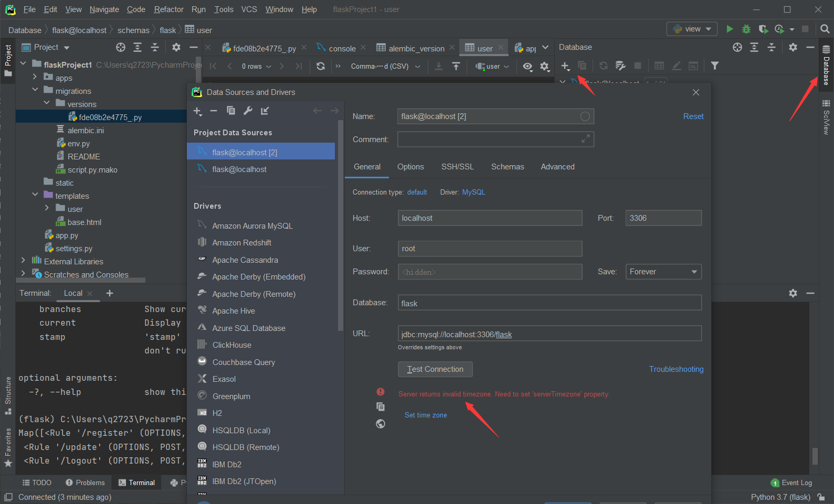Open rows page size dropdown
Screen dimensions: 834x504
pos(256,66)
